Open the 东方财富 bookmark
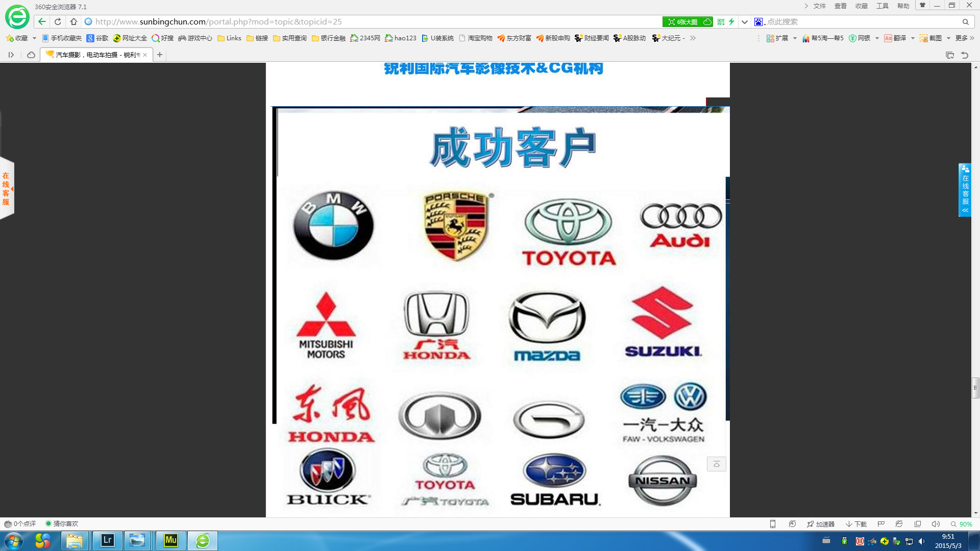The height and width of the screenshot is (551, 980). (x=514, y=38)
